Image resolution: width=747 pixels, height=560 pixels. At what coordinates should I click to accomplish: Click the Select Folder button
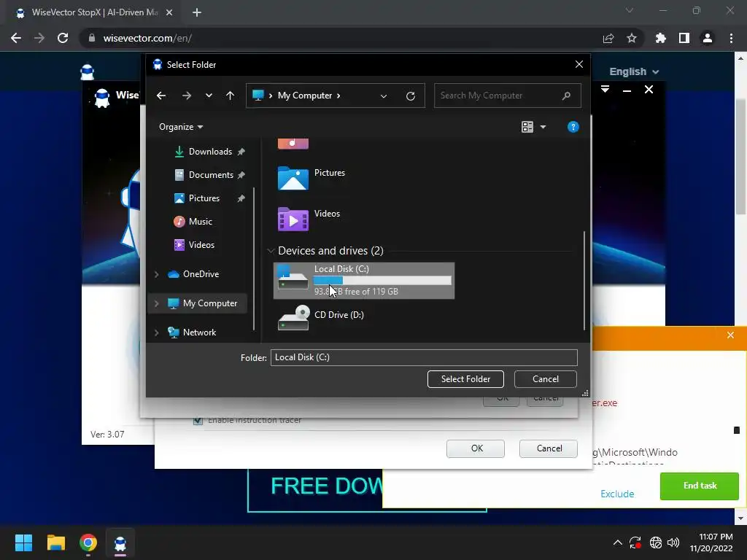465,379
